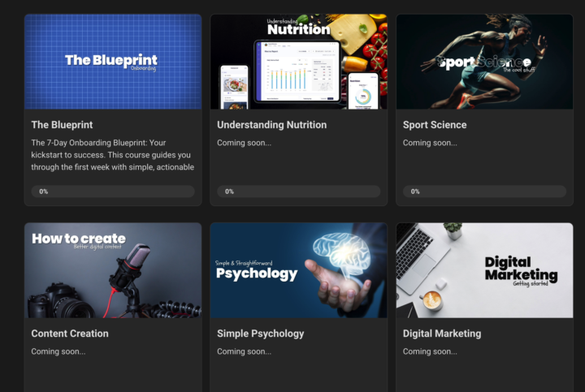This screenshot has width=585, height=392.
Task: Open the Sport Science course title
Action: [x=435, y=125]
